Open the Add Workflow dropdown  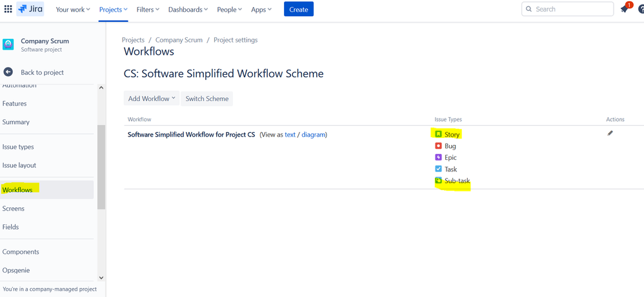pos(152,99)
